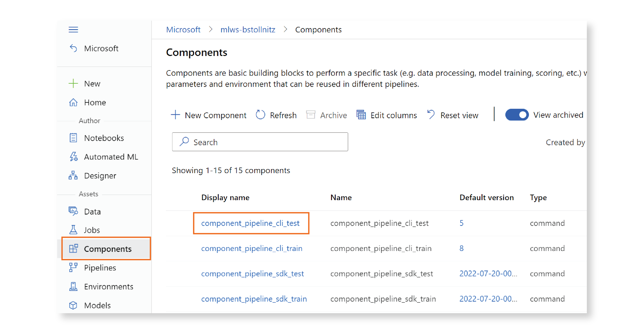This screenshot has height=334, width=644.
Task: Click the New label in sidebar
Action: point(92,83)
